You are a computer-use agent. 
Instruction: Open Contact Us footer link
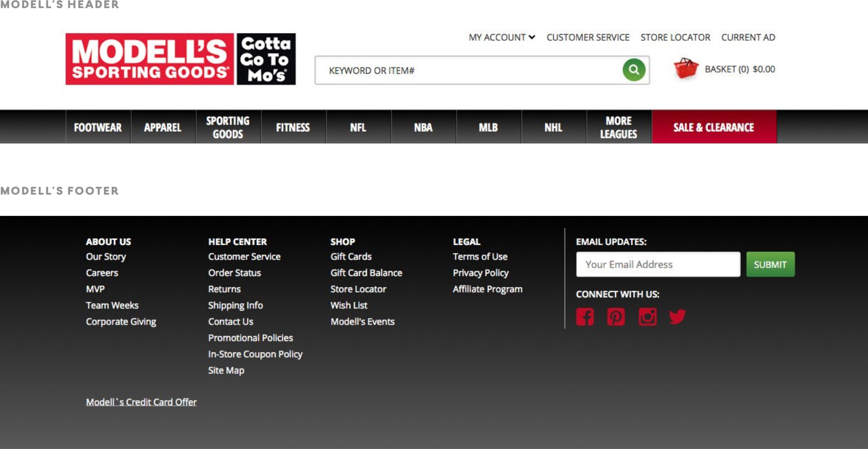click(231, 322)
